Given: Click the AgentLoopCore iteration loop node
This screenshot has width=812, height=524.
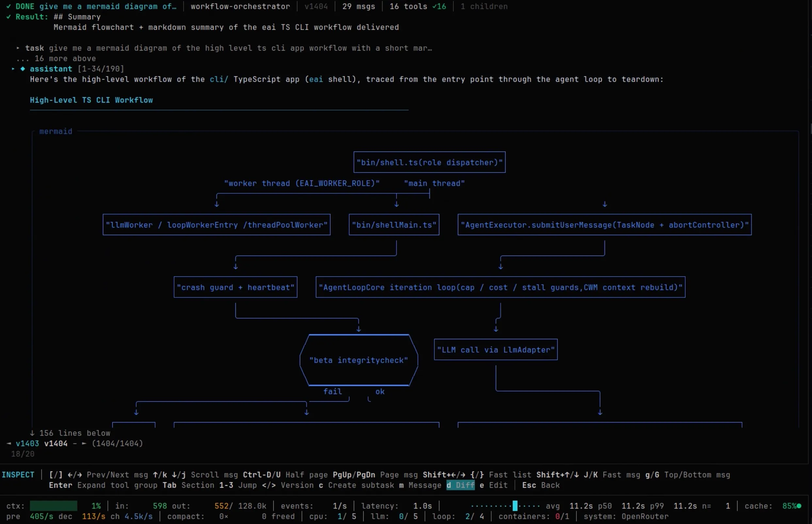Looking at the screenshot, I should (x=501, y=287).
